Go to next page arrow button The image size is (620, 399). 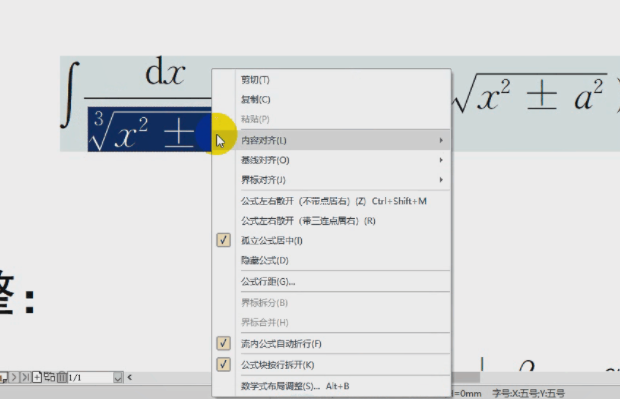(x=14, y=377)
